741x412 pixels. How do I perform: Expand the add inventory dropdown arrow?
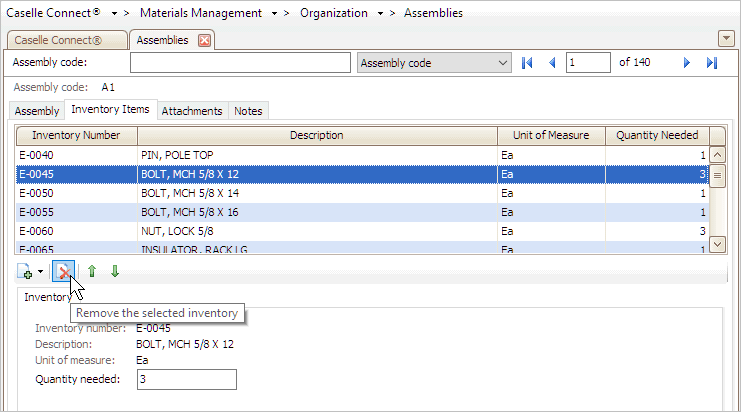[40, 272]
